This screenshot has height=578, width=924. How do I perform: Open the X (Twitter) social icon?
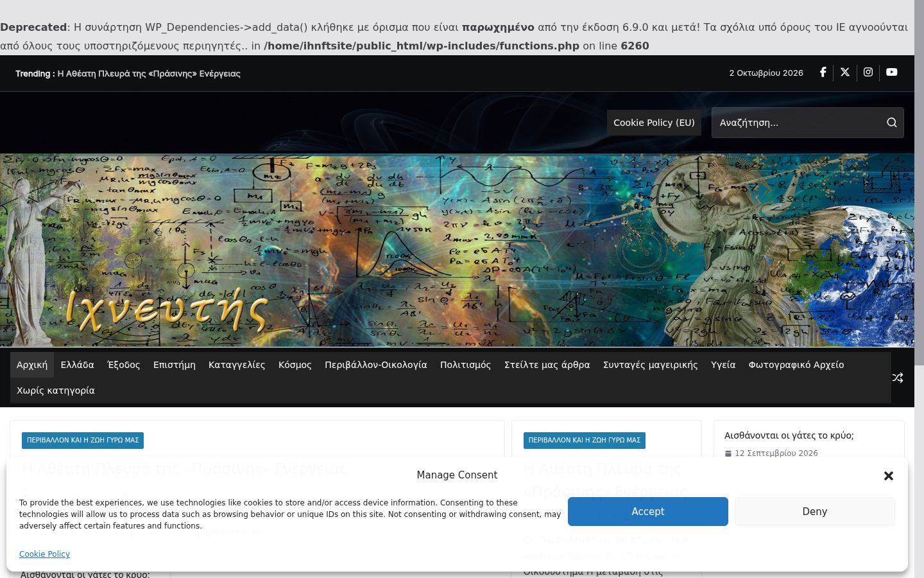pos(845,73)
